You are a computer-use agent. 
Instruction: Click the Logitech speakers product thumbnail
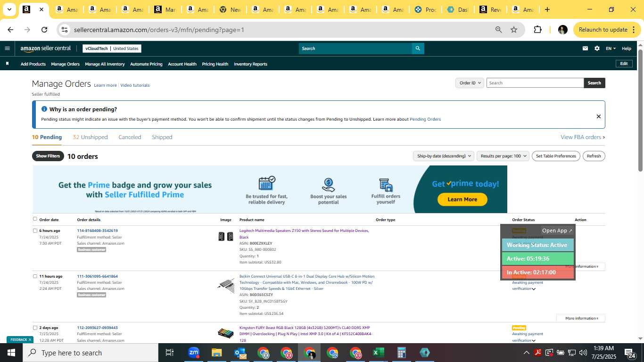coord(225,236)
